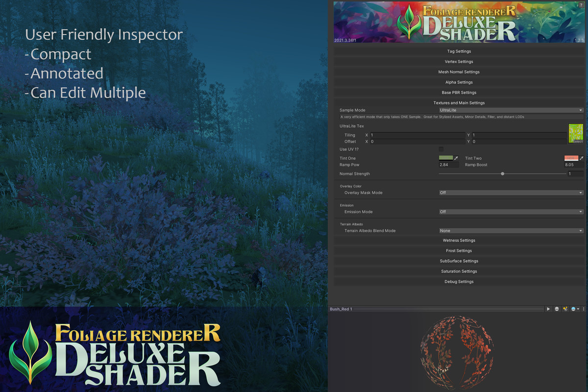
Task: Click the Normal Strength slider handle
Action: pos(503,173)
